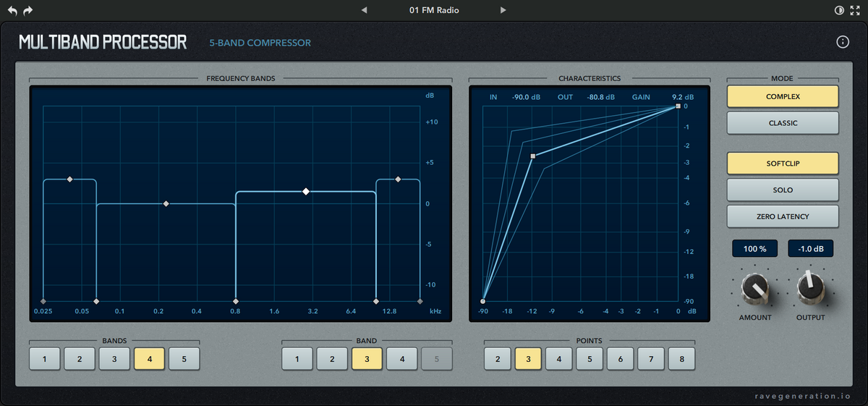
Task: Click the '5-BAND COMPRESSOR' subtitle
Action: [260, 43]
